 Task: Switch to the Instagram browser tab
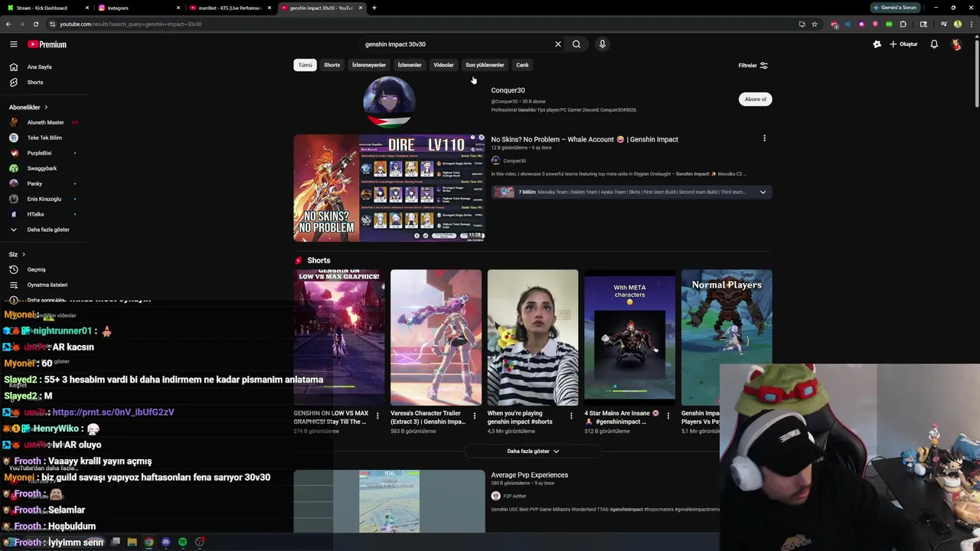138,8
